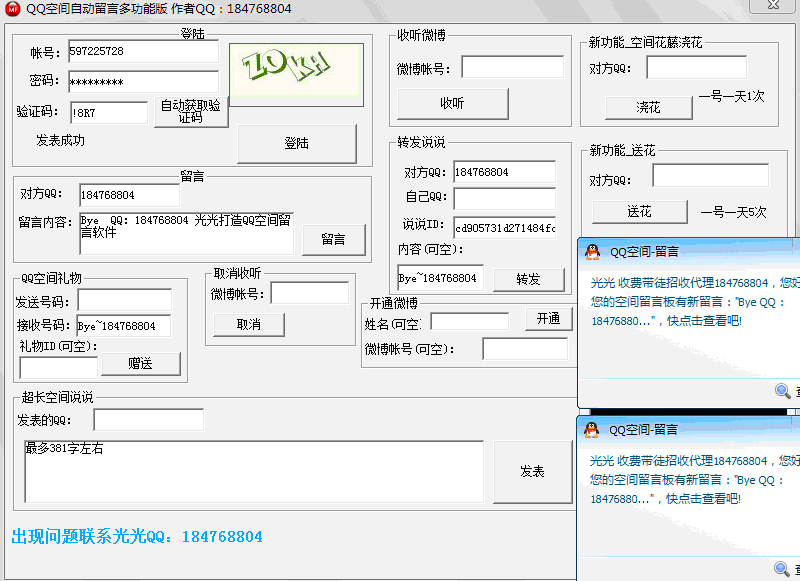800x581 pixels.
Task: Click the 姓名(可空) field in 开通微博
Action: pyautogui.click(x=470, y=322)
